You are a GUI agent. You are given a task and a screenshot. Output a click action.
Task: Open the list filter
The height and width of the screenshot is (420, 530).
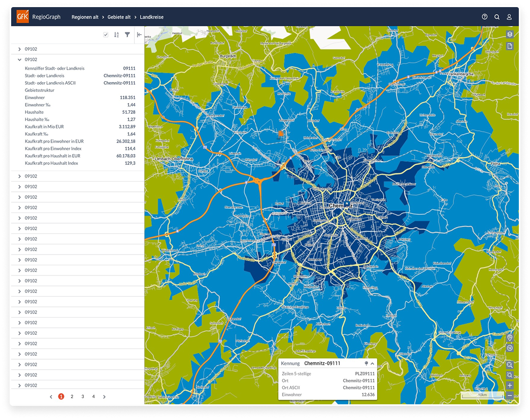click(x=127, y=35)
